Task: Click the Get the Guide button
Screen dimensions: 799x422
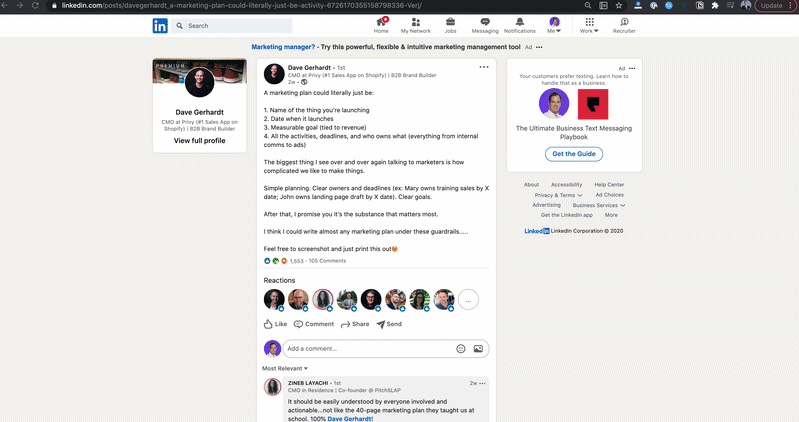Action: [574, 154]
